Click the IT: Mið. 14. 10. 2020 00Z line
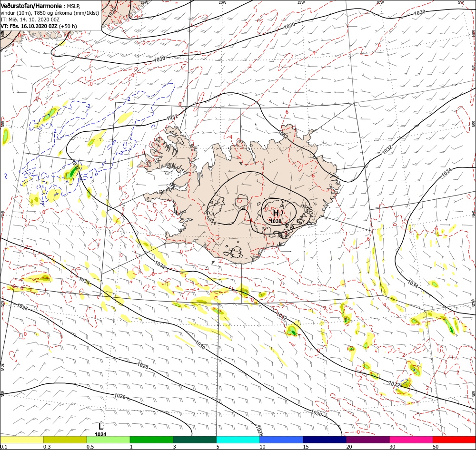 [30, 20]
